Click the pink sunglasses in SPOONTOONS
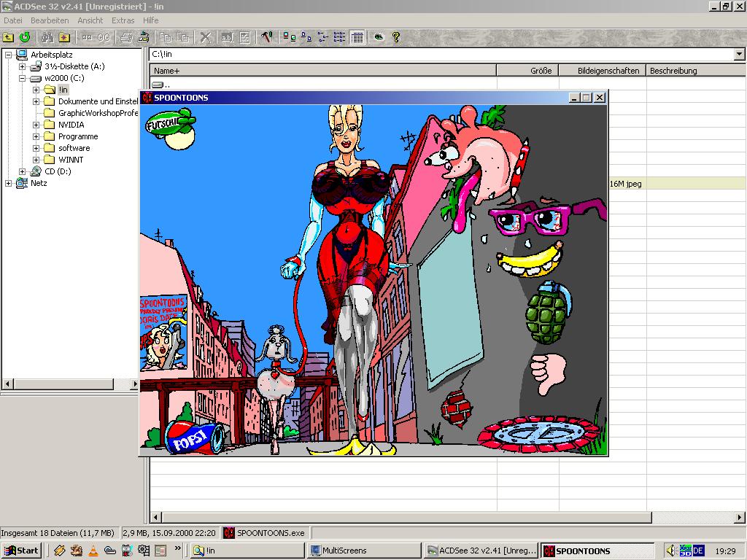The height and width of the screenshot is (560, 747). pos(547,217)
